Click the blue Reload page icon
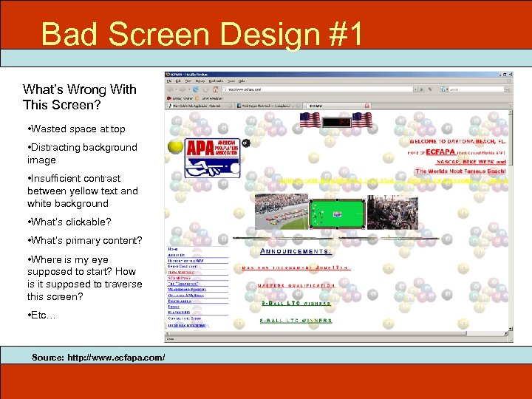The width and height of the screenshot is (532, 399). (x=196, y=89)
